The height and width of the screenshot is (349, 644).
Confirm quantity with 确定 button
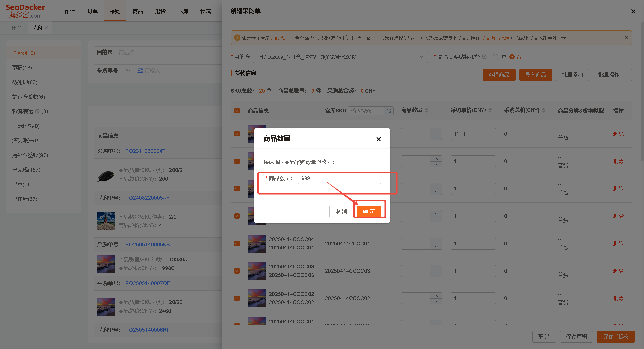tap(369, 211)
